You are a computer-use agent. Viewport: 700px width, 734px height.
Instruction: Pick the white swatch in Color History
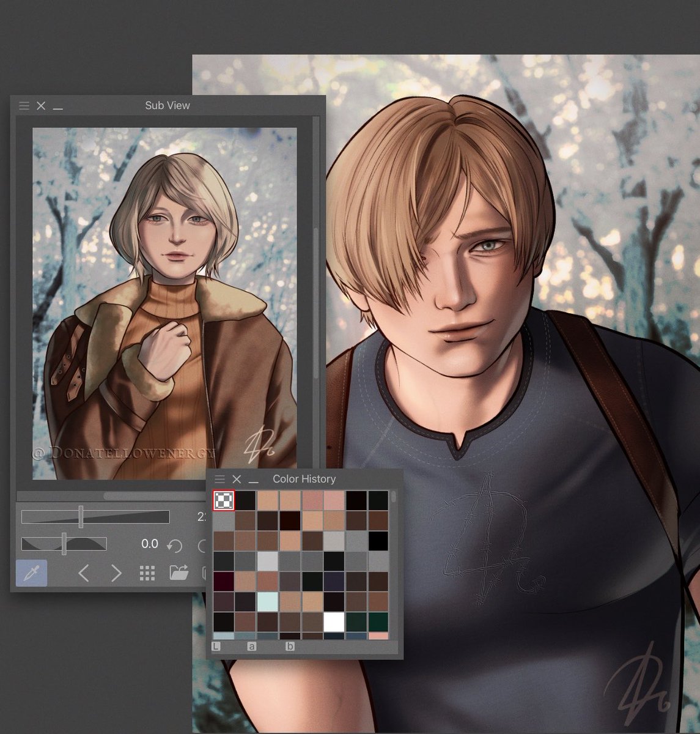334,622
